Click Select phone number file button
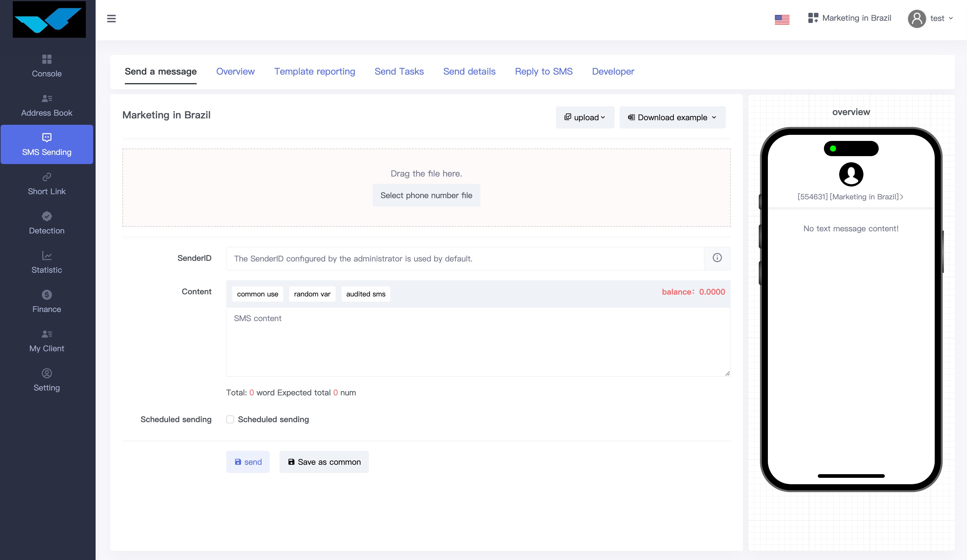This screenshot has height=560, width=967. click(426, 195)
